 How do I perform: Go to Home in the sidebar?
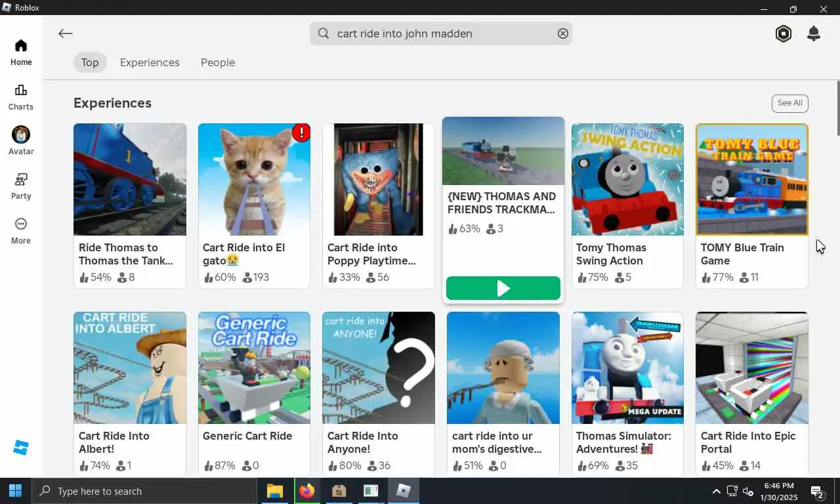(x=21, y=52)
